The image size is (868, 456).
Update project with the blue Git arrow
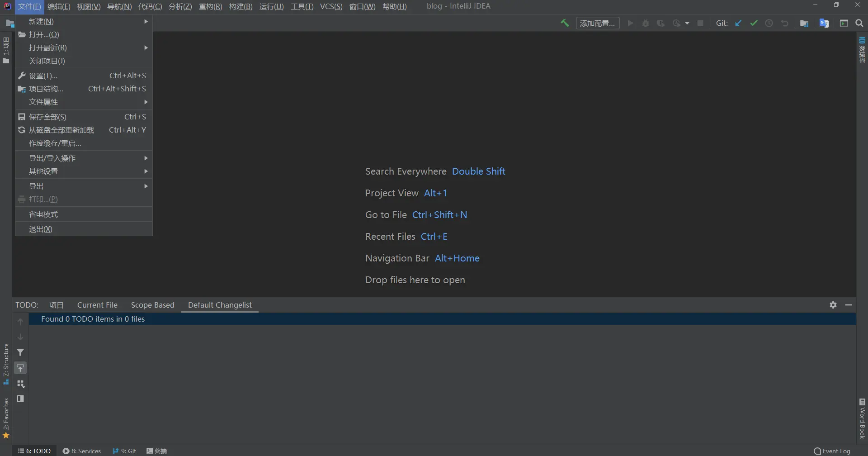click(738, 23)
